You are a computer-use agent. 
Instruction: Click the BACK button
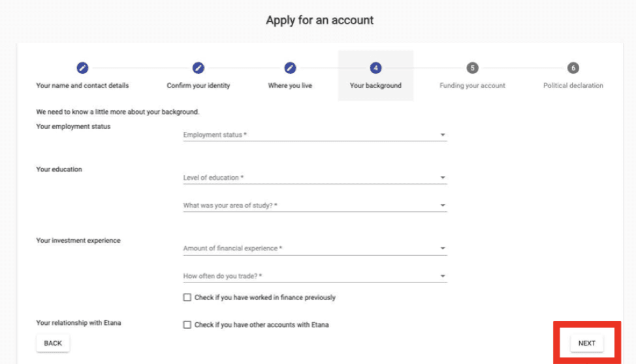(x=53, y=343)
